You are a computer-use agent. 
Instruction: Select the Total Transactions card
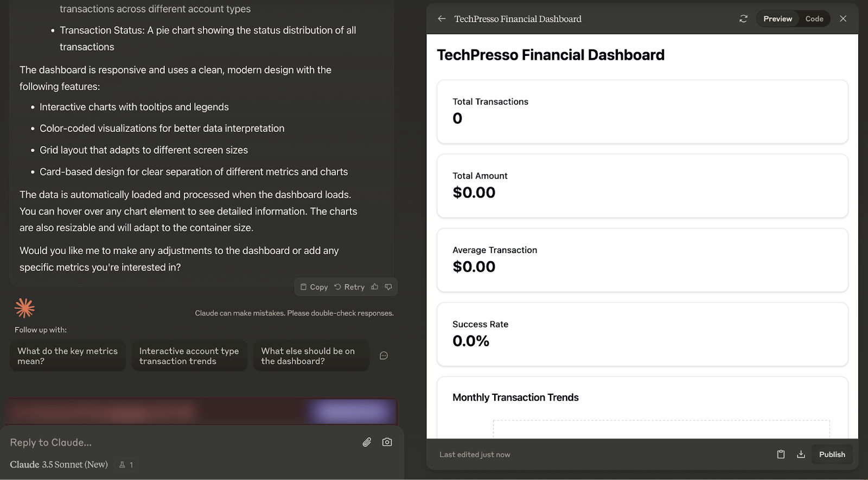[x=642, y=112]
